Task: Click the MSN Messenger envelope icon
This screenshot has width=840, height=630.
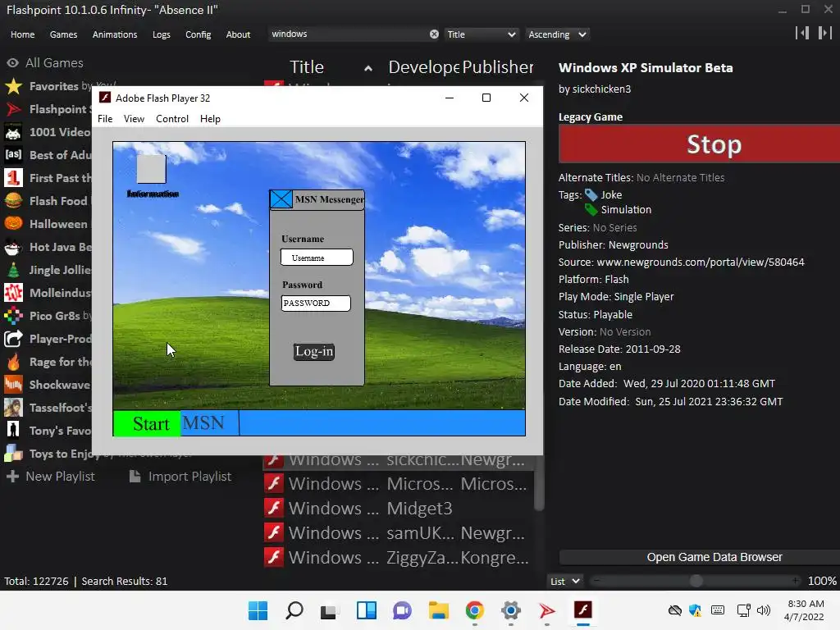Action: 281,199
